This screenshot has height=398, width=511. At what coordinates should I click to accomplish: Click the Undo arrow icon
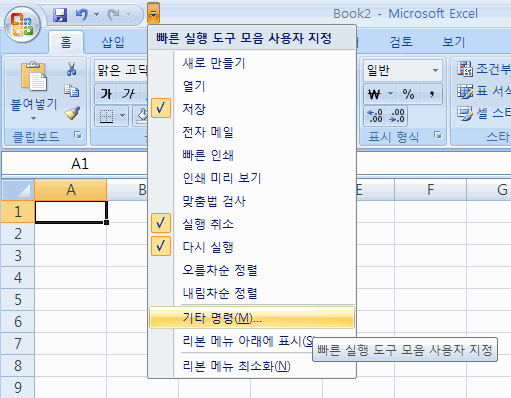pos(81,15)
